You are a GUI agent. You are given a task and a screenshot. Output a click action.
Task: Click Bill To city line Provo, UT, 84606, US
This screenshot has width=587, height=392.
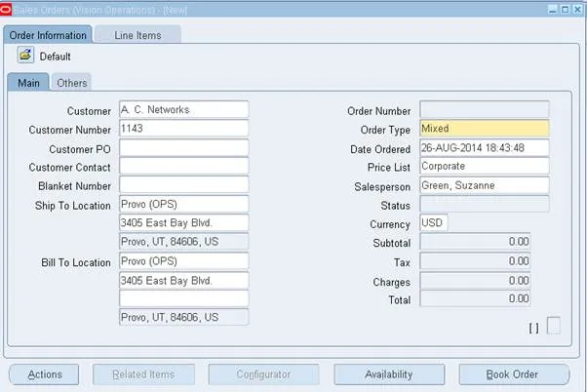[184, 317]
